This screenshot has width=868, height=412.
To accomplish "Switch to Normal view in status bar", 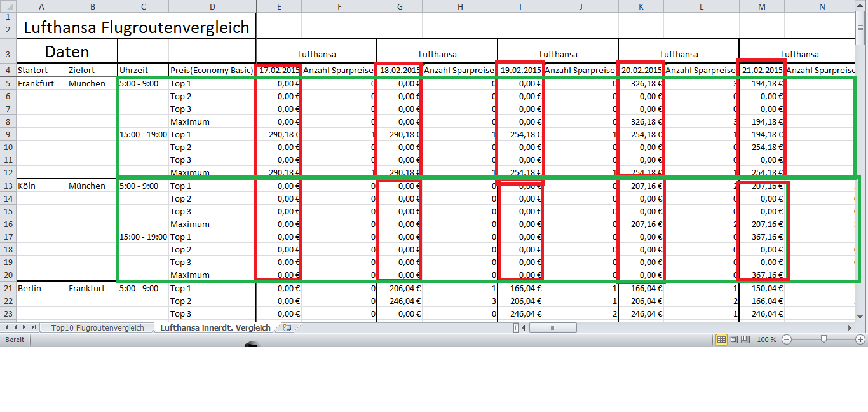I will coord(721,340).
